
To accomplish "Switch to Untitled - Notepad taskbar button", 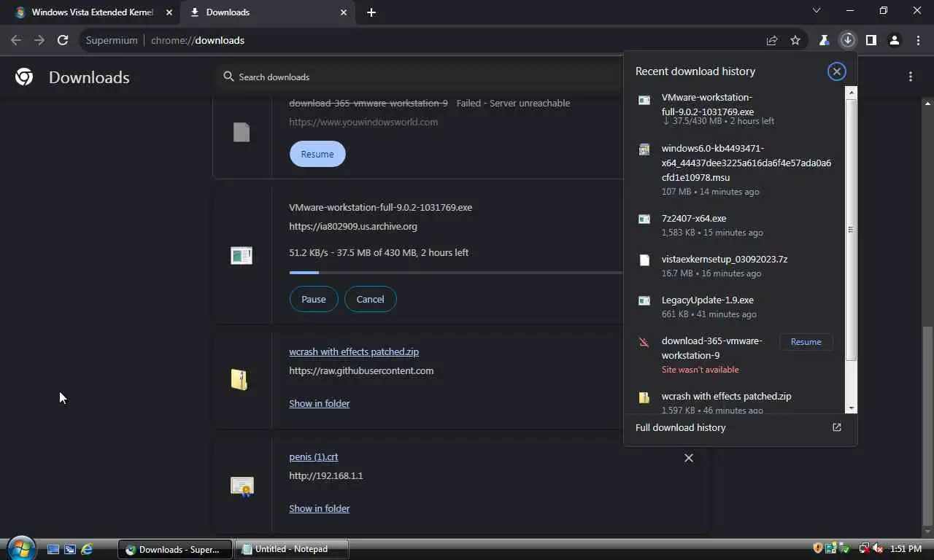I will [292, 549].
